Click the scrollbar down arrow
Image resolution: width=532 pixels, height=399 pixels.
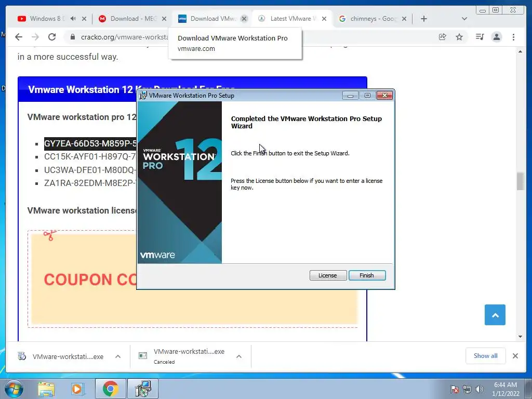[x=520, y=337]
